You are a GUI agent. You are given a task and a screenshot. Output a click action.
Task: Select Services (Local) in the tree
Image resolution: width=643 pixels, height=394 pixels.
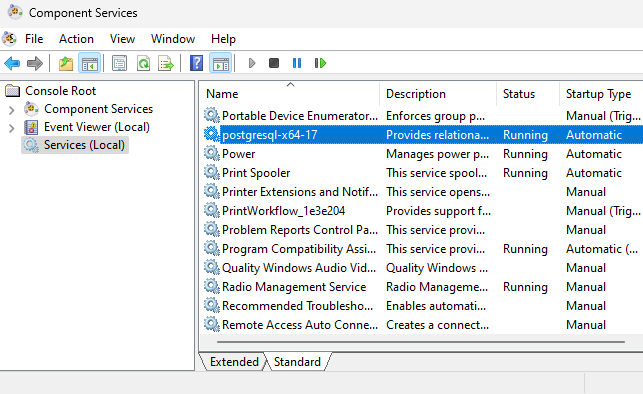[84, 145]
